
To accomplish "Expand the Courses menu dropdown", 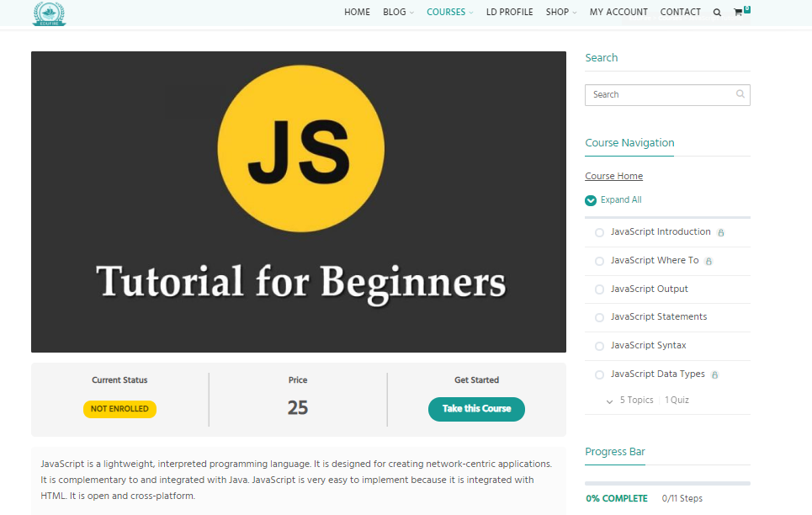I will tap(471, 13).
